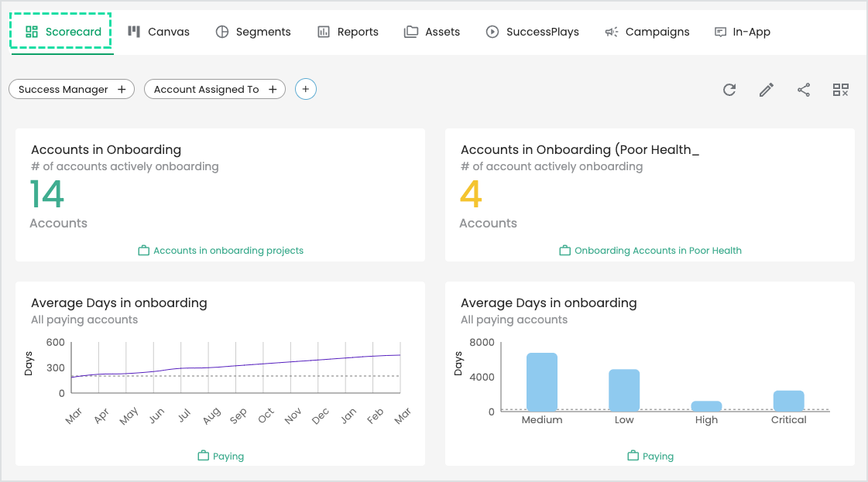The height and width of the screenshot is (482, 868).
Task: Click the grid layout icon with an x
Action: pos(841,90)
